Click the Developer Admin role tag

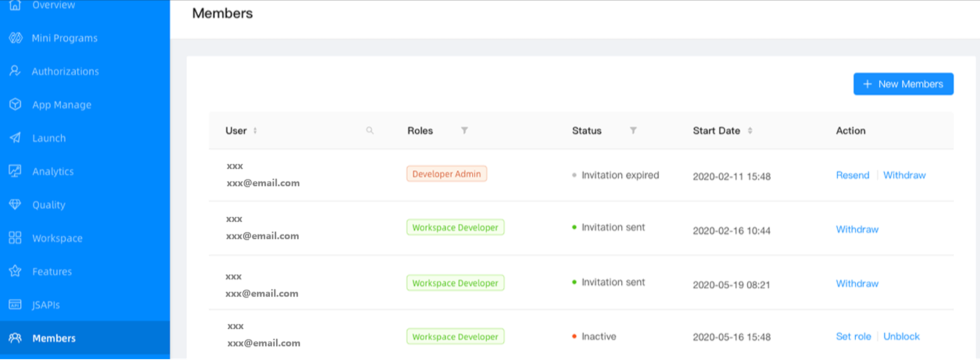(446, 174)
